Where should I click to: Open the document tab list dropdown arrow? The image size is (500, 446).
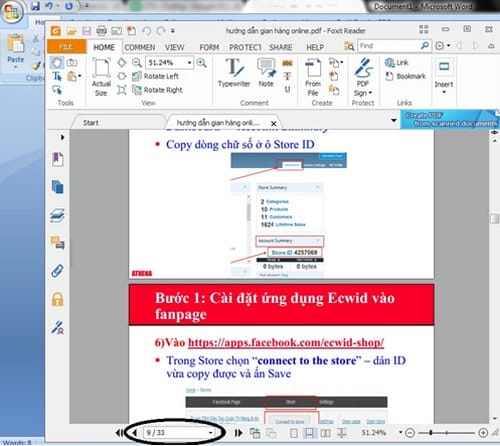pyautogui.click(x=394, y=120)
